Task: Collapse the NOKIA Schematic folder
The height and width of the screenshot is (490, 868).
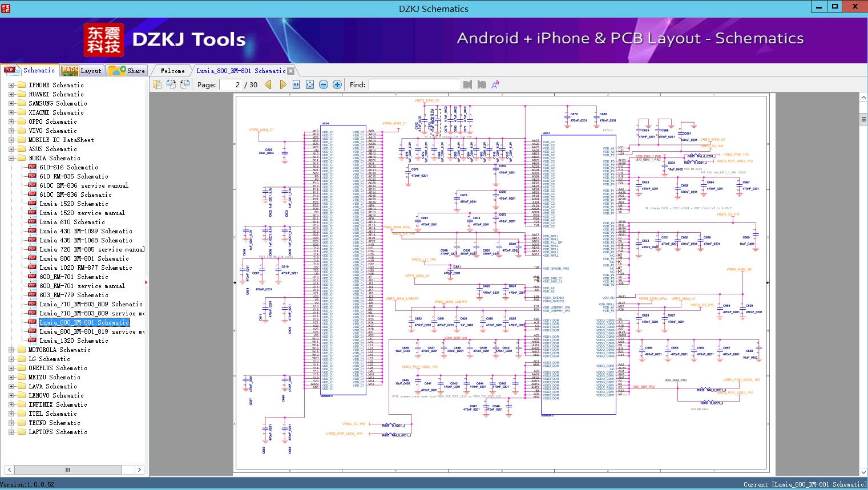Action: (11, 158)
